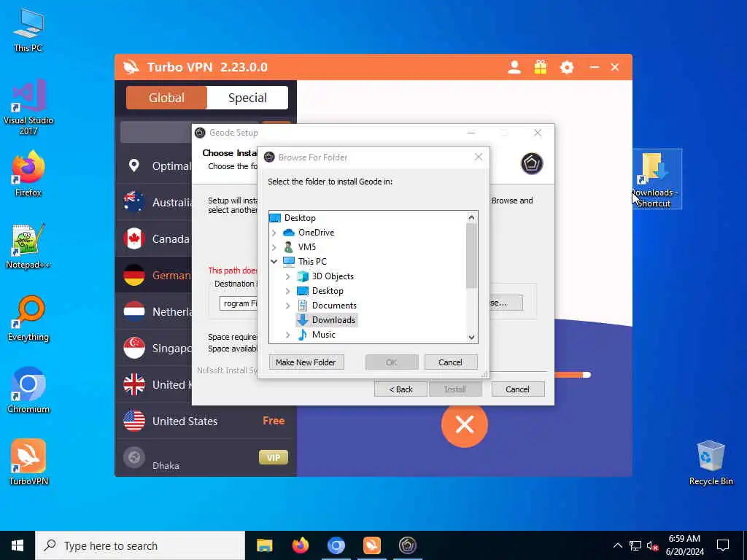
Task: Click Make New Folder button
Action: (x=306, y=362)
